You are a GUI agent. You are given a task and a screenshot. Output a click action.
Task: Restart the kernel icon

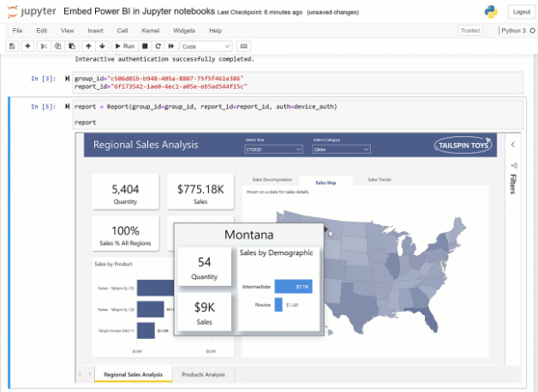158,46
